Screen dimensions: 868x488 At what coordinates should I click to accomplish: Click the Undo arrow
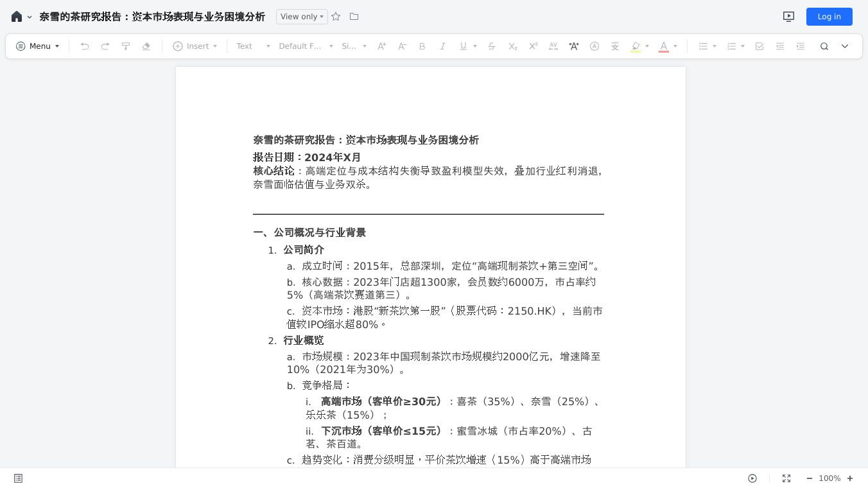85,46
